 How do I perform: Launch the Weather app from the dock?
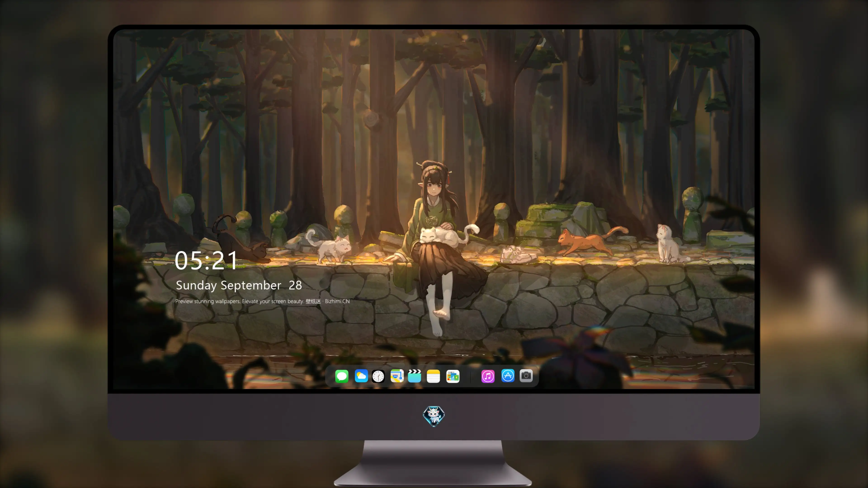361,376
